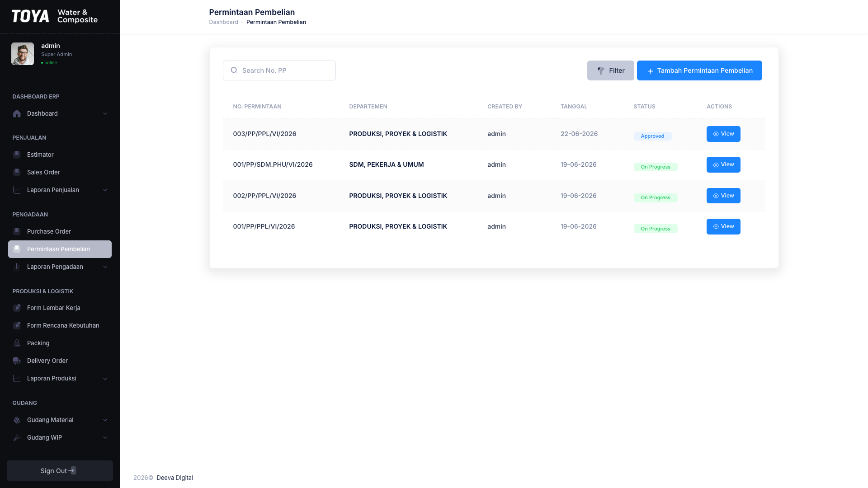868x488 pixels.
Task: Open the Deeva Digital footer link
Action: coord(175,478)
